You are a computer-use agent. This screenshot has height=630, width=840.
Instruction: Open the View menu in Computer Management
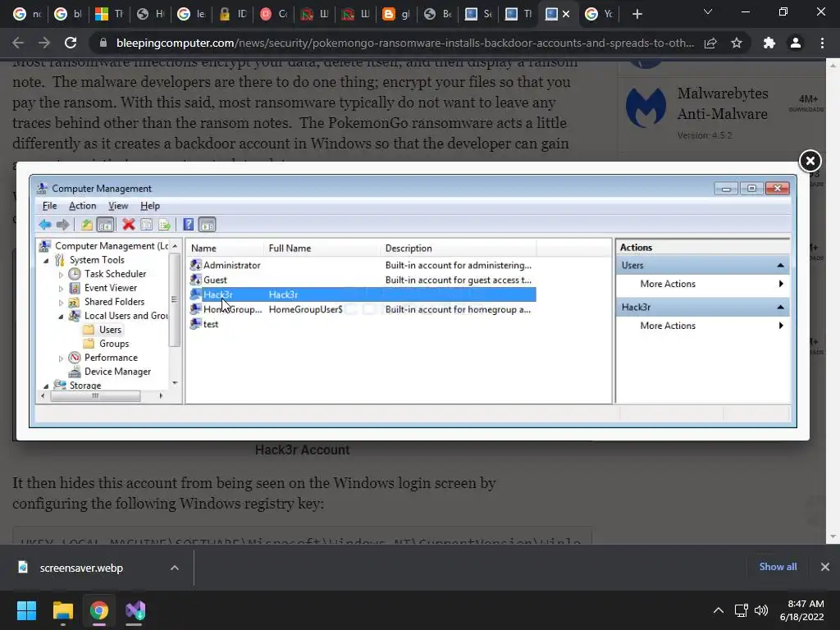(x=118, y=206)
